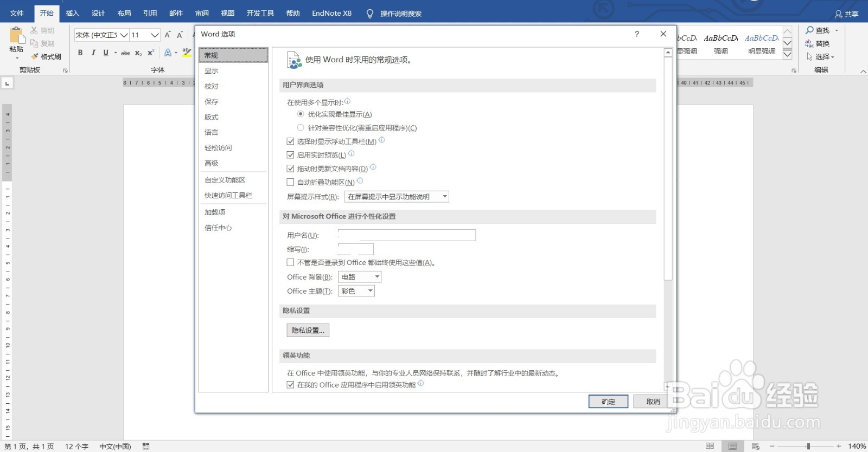Image resolution: width=868 pixels, height=452 pixels.
Task: Click the text effects A icon
Action: coord(168,53)
